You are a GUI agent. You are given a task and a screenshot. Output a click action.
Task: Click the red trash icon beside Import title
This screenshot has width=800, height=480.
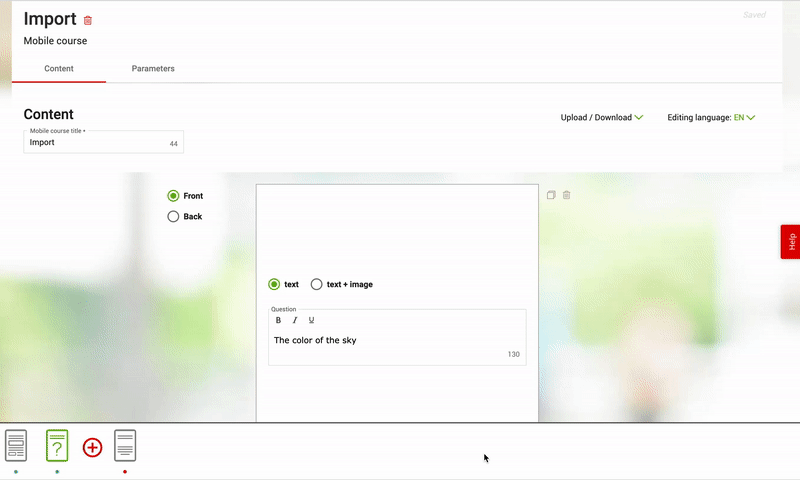pos(88,20)
